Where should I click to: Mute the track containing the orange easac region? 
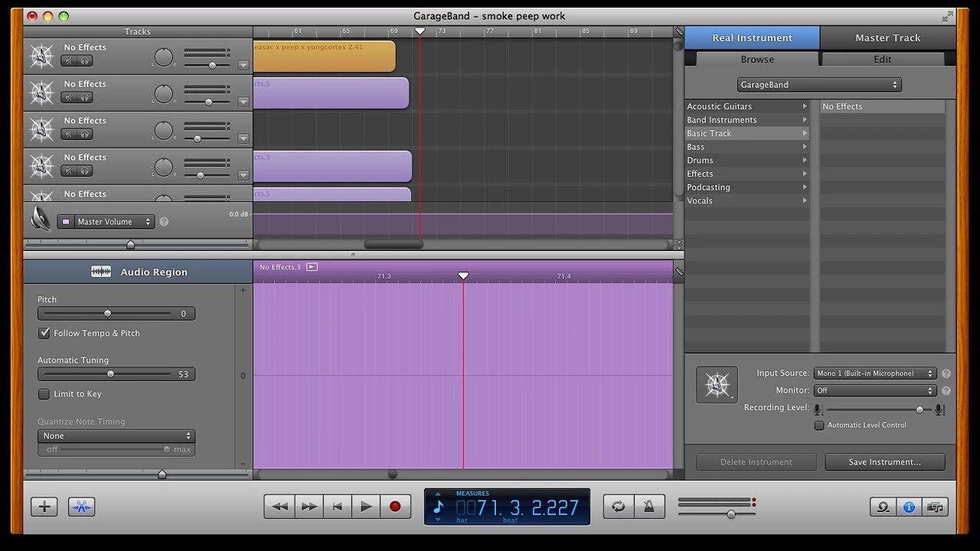click(x=70, y=60)
